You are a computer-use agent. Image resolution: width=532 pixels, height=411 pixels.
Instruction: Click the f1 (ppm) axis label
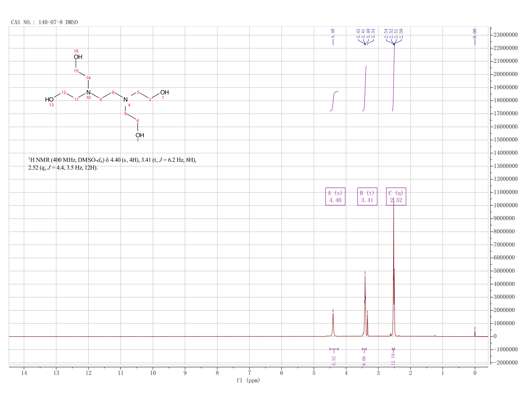coord(248,380)
